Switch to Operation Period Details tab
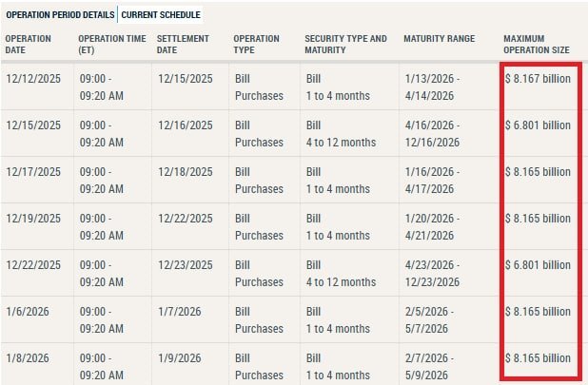This screenshot has width=588, height=385. (x=60, y=15)
